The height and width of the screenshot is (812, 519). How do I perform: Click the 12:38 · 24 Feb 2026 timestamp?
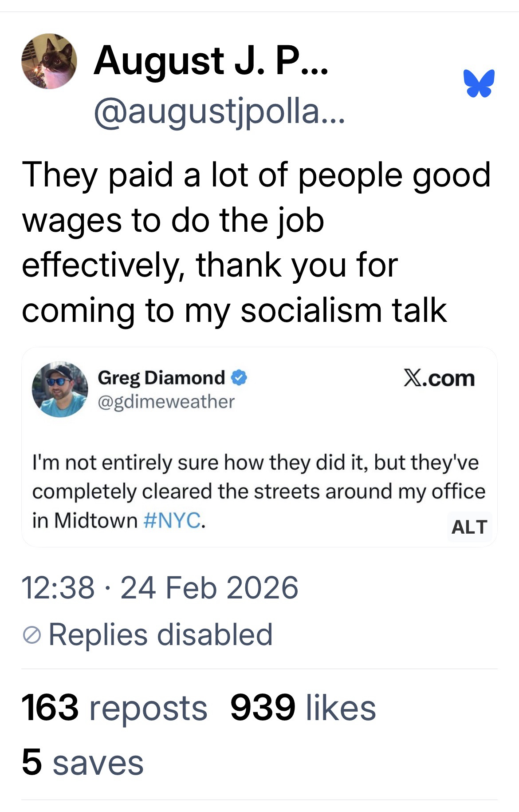tap(160, 587)
